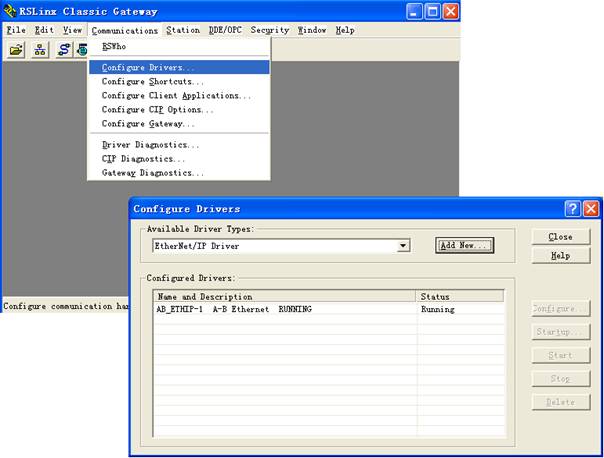Open the Station menu
Image resolution: width=604 pixels, height=458 pixels.
pyautogui.click(x=183, y=30)
